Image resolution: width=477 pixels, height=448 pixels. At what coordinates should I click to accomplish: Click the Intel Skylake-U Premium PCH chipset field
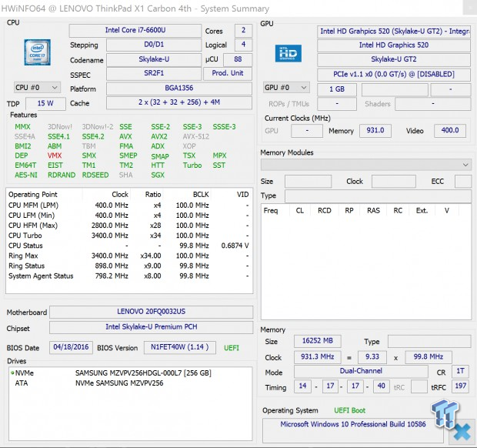[152, 327]
